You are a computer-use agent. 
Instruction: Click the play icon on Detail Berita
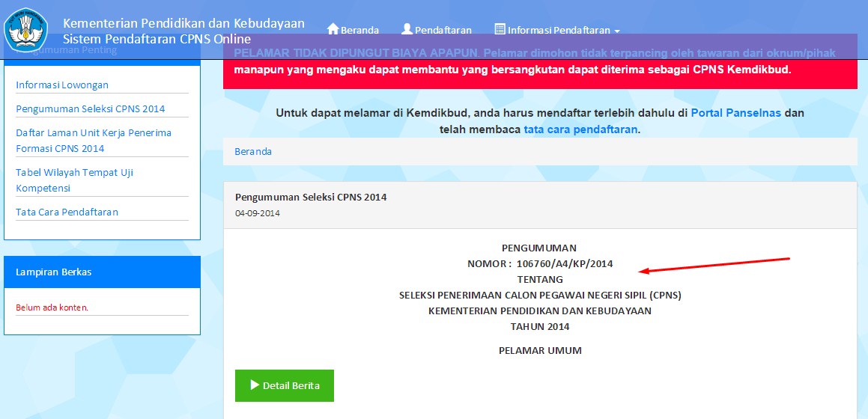click(255, 385)
